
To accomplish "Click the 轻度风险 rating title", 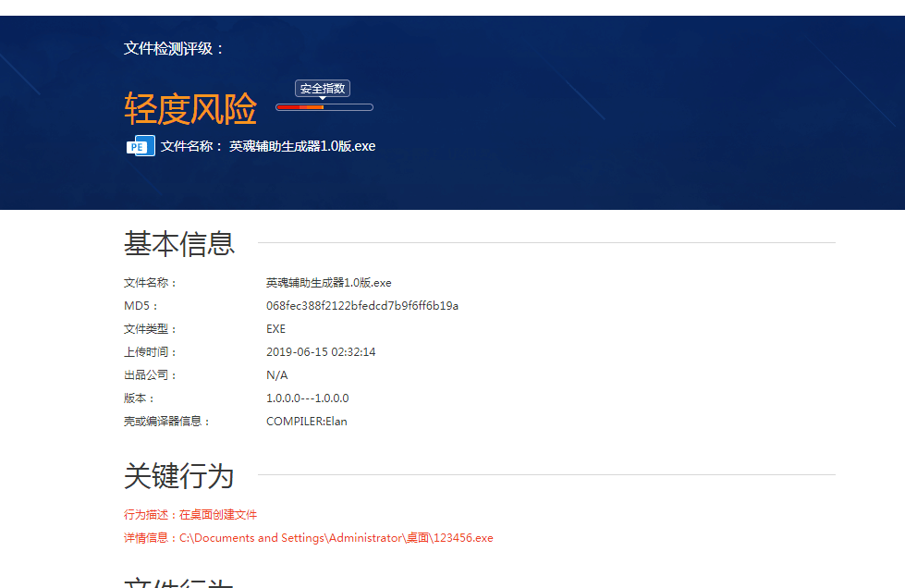I will point(190,109).
